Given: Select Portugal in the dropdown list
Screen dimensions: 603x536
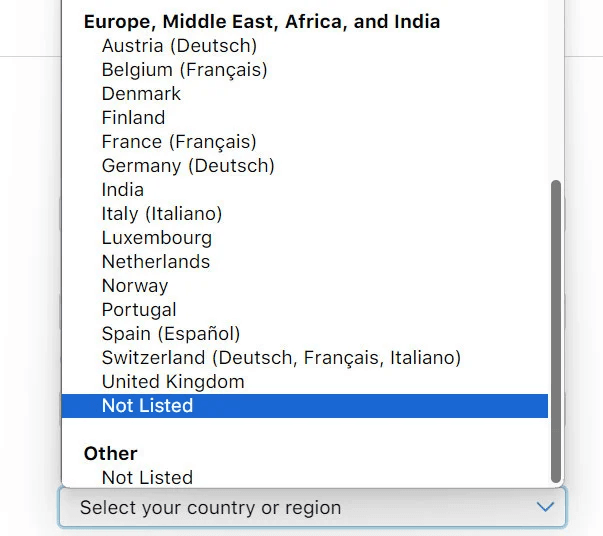Looking at the screenshot, I should point(139,309).
